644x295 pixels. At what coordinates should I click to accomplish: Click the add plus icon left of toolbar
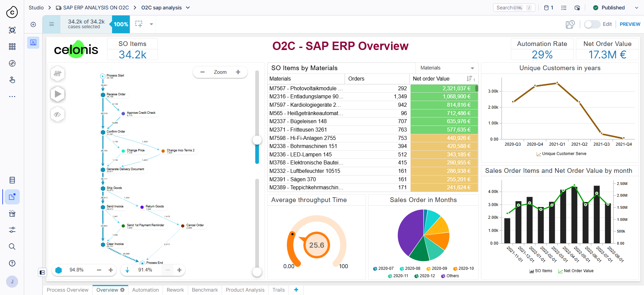click(33, 24)
